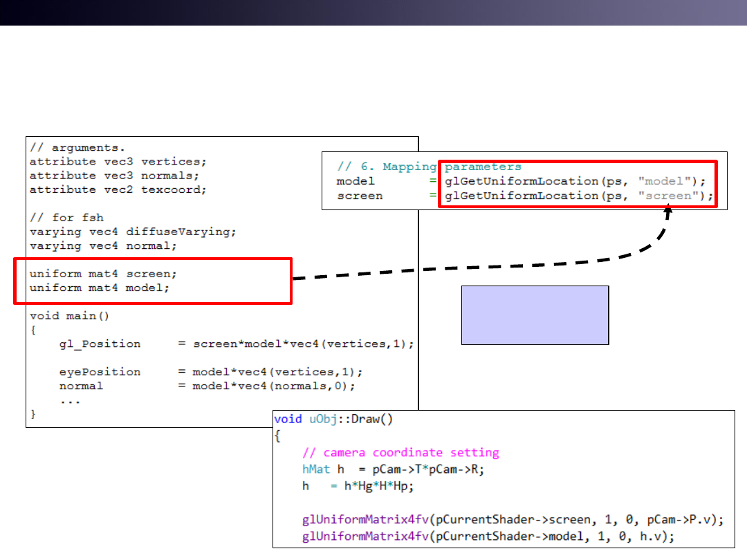The width and height of the screenshot is (747, 560).
Task: Click the "attribute vec2 texcoord;" declaration
Action: click(118, 189)
